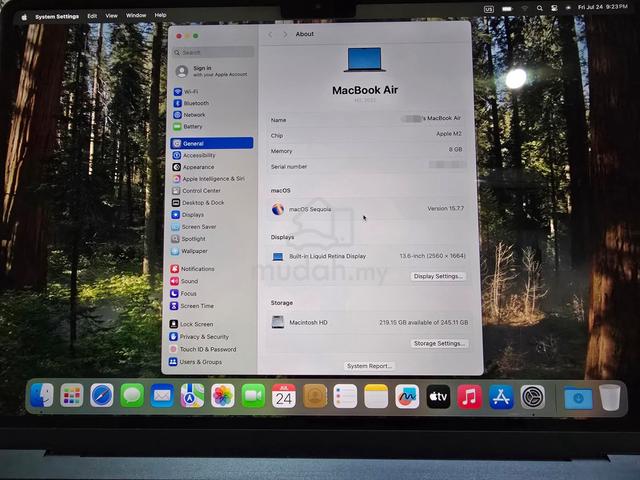Launch Safari from the Dock
Image resolution: width=640 pixels, height=480 pixels.
coord(102,396)
